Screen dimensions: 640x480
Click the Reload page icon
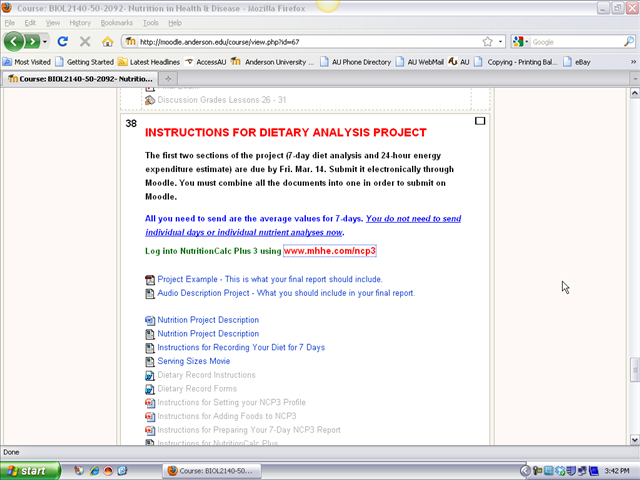coord(62,42)
